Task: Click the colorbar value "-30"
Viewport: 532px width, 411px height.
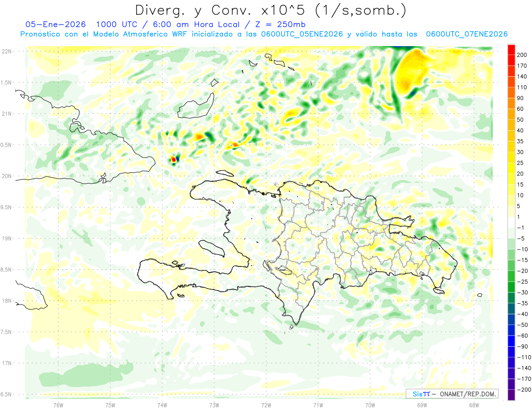Action: pyautogui.click(x=524, y=293)
